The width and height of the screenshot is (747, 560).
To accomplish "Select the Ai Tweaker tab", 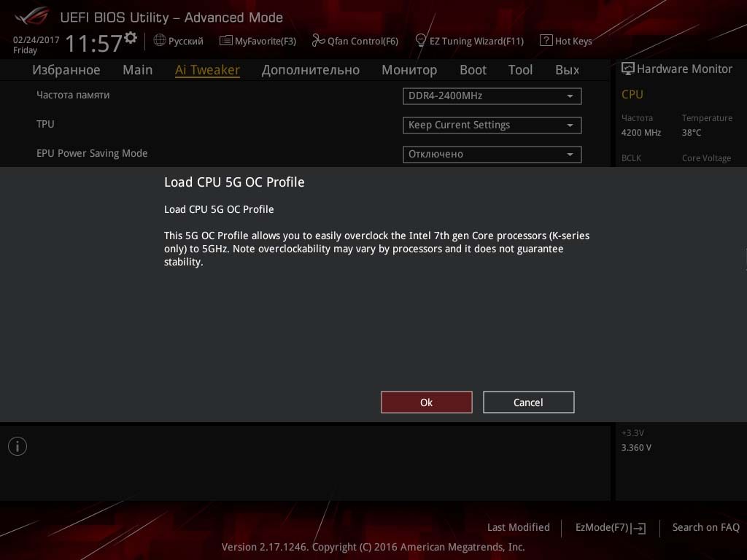I will (x=207, y=70).
